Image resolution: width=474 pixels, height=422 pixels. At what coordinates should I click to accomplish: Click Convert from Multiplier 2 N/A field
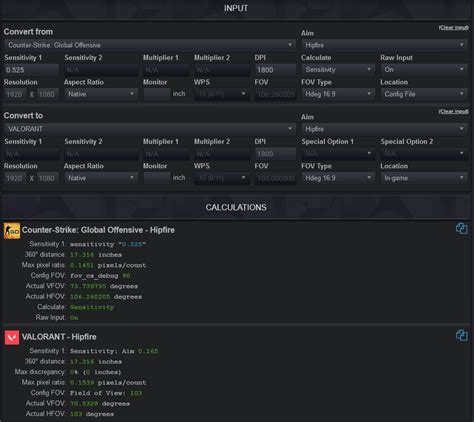tap(222, 70)
